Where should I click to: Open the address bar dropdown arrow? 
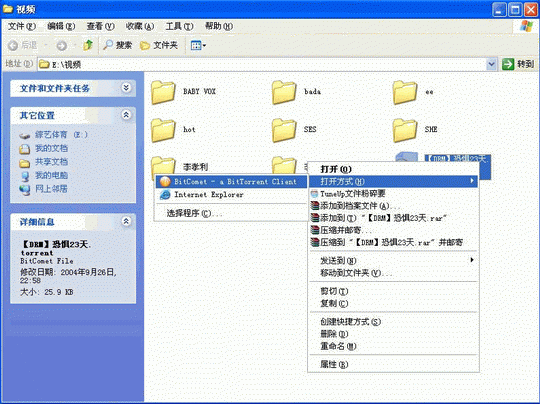click(x=491, y=64)
